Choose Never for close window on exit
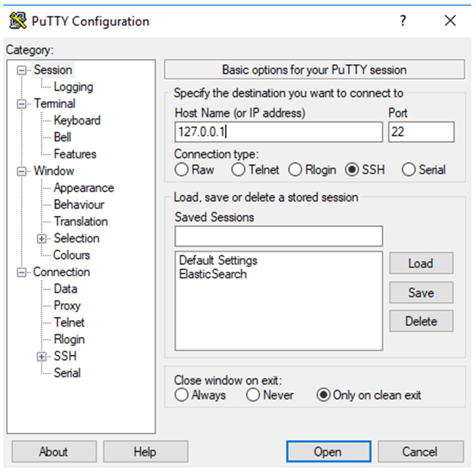Viewport: 476px width, 473px height. click(253, 395)
